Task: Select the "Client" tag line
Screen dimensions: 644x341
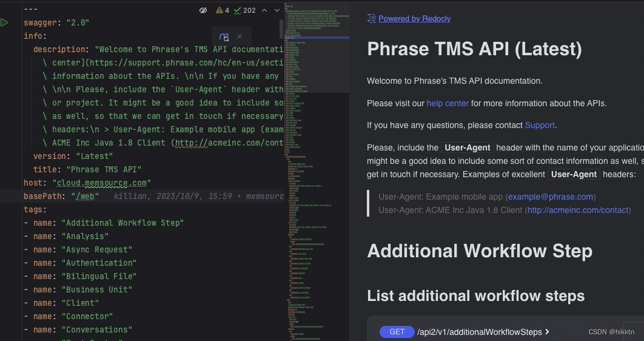Action: tap(61, 303)
